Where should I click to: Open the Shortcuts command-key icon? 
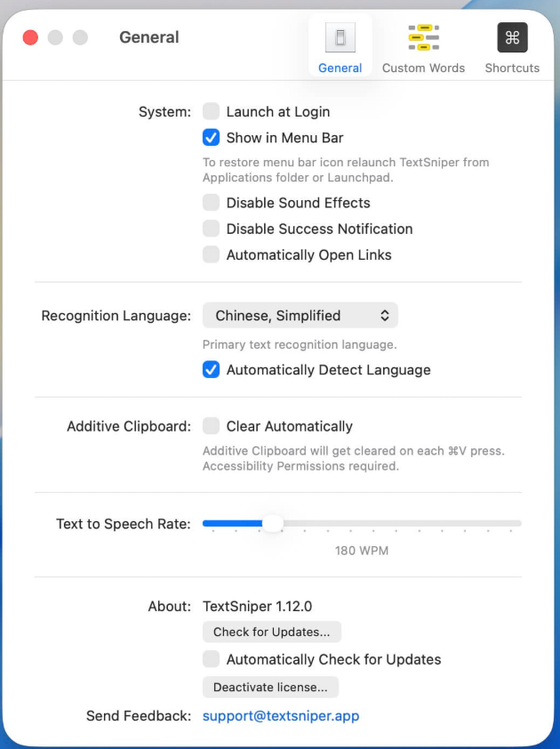tap(512, 37)
